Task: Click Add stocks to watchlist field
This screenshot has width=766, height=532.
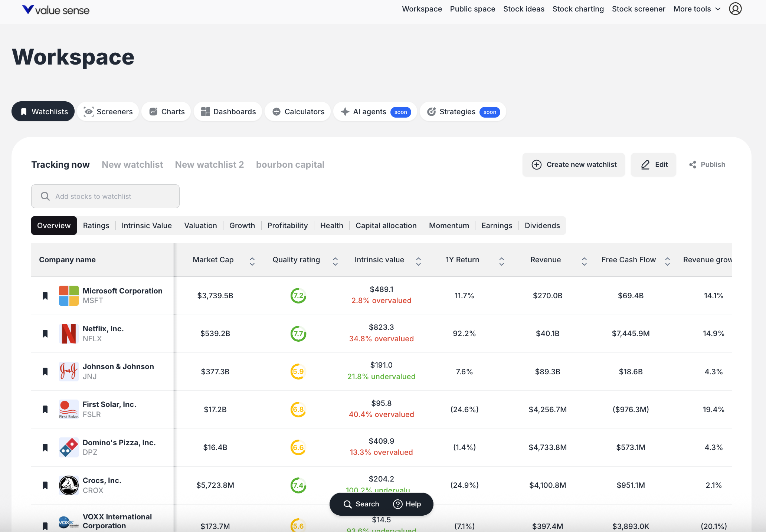Action: click(105, 196)
